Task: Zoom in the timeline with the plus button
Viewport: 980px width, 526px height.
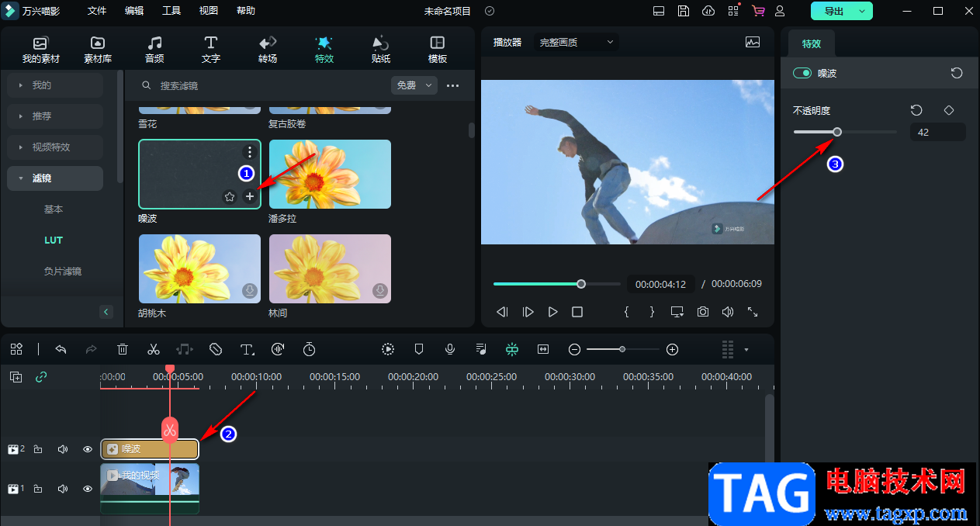Action: click(673, 350)
